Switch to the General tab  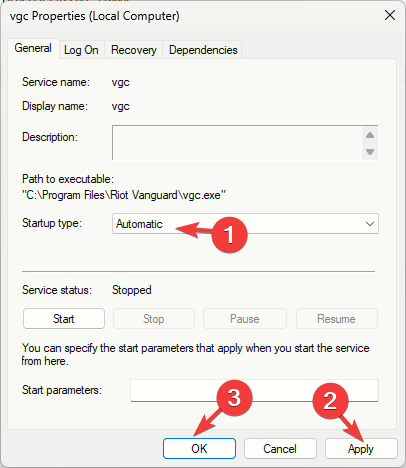[x=33, y=49]
